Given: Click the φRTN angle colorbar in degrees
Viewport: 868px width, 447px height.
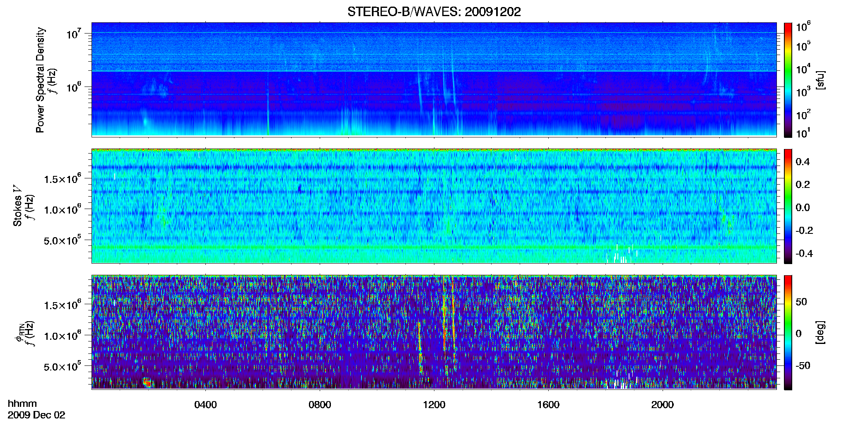Looking at the screenshot, I should (x=788, y=332).
